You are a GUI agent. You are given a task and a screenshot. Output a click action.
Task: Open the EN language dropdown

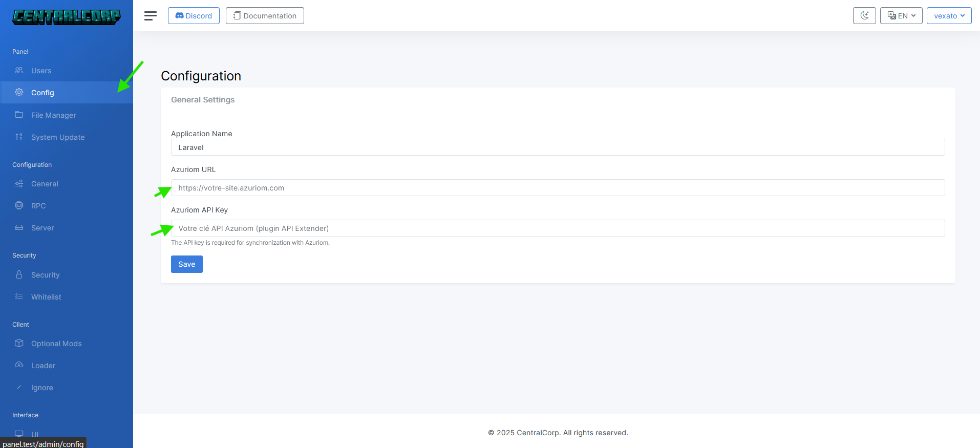click(901, 16)
